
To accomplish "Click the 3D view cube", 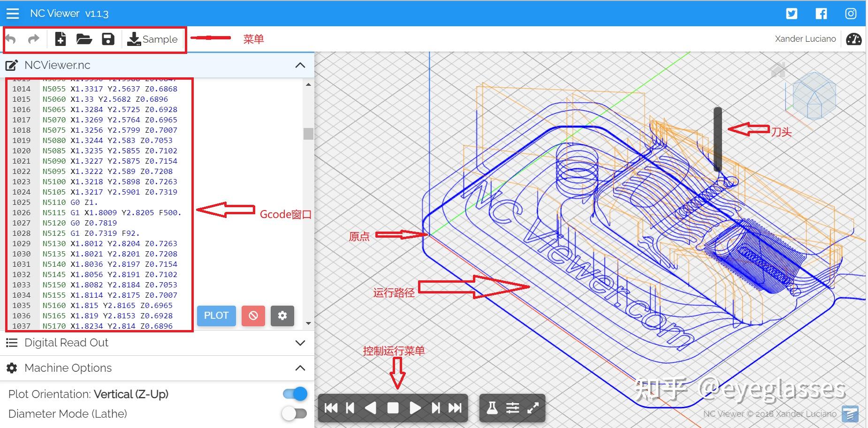I will click(814, 95).
